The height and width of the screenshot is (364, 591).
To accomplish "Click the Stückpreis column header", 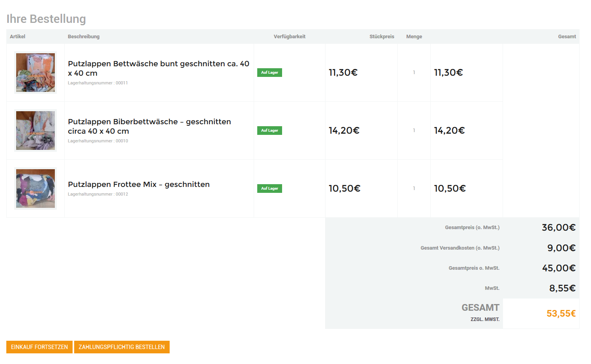I will (382, 37).
